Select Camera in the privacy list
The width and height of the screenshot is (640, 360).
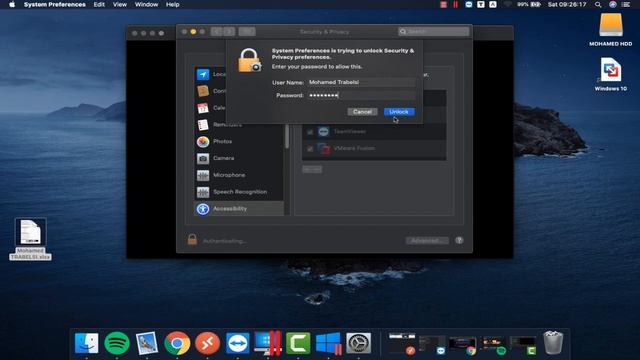tap(239, 158)
